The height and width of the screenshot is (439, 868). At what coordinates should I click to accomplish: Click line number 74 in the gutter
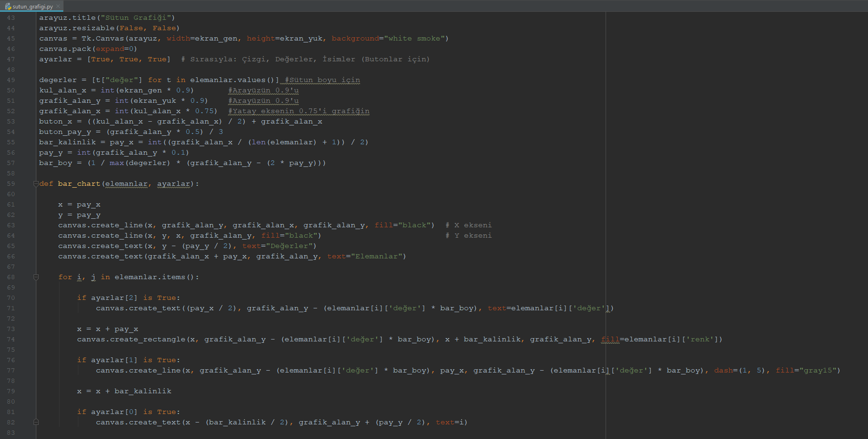click(x=11, y=340)
